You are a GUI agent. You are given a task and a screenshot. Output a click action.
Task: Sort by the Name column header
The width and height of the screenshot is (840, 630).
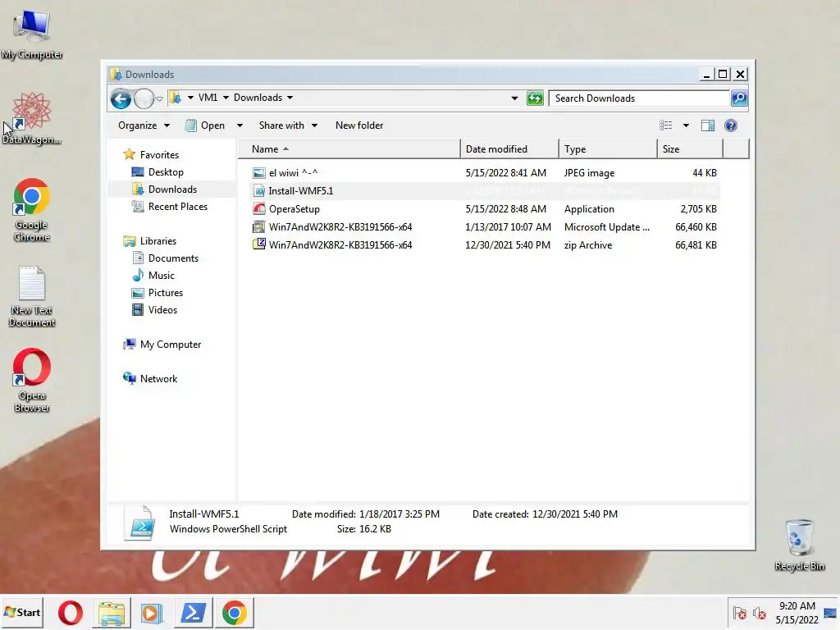tap(349, 149)
